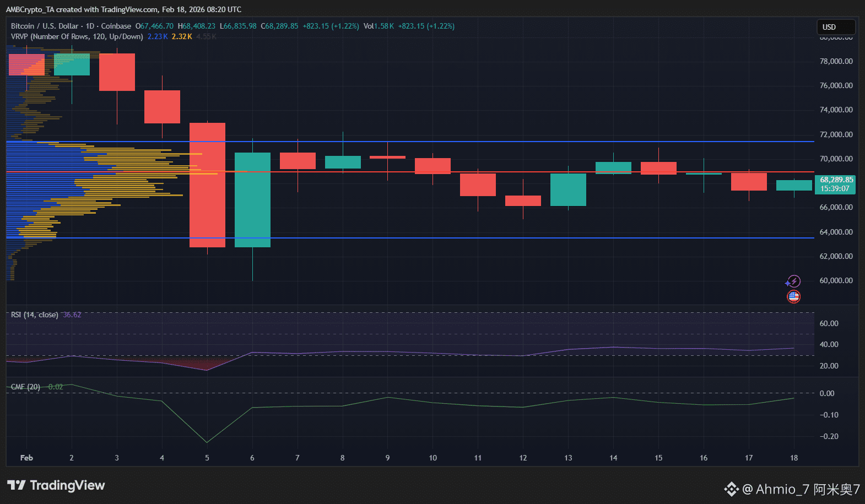Image resolution: width=865 pixels, height=504 pixels.
Task: Click the RSI value 36.62
Action: point(72,315)
